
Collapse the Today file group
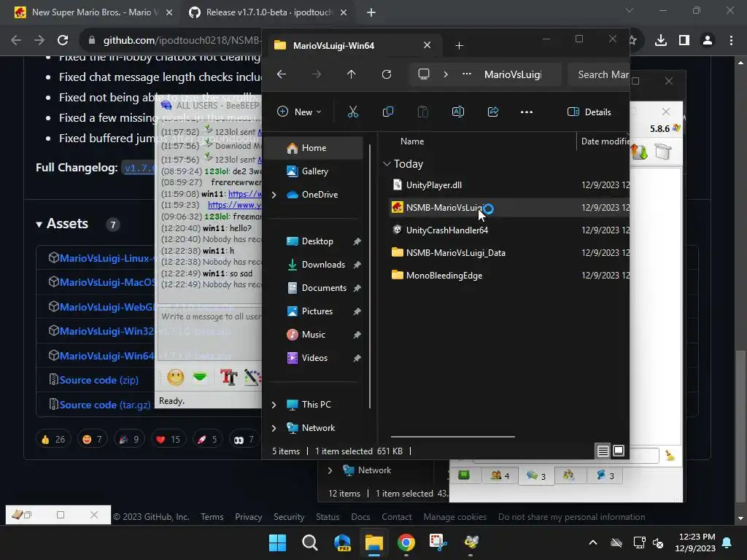tap(387, 164)
